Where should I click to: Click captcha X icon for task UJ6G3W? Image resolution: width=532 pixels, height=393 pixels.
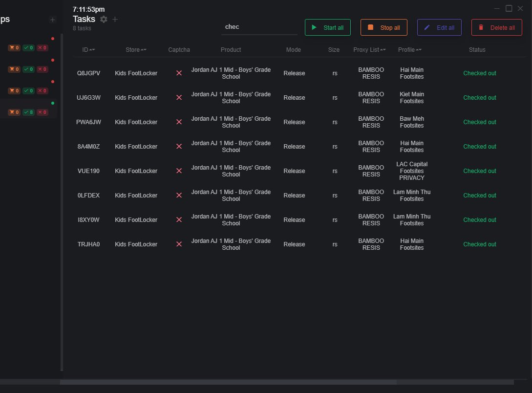(x=179, y=97)
